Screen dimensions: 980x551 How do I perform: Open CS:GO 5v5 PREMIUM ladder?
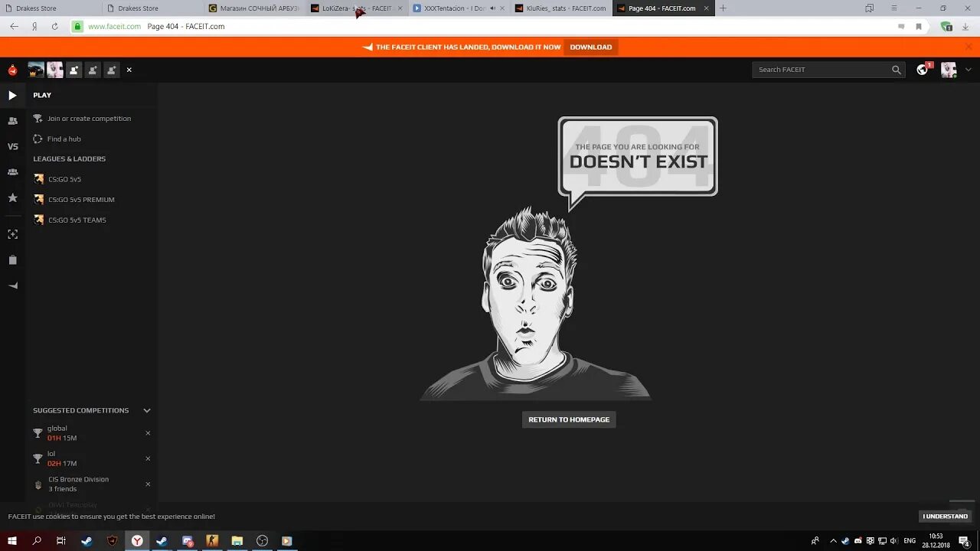(x=74, y=200)
